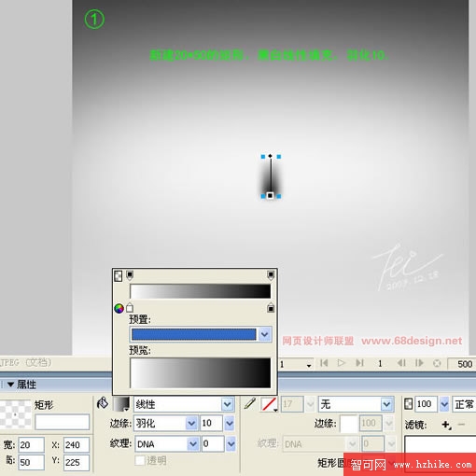The image size is (476, 476).
Task: Click the pencil stroke icon
Action: tap(250, 403)
